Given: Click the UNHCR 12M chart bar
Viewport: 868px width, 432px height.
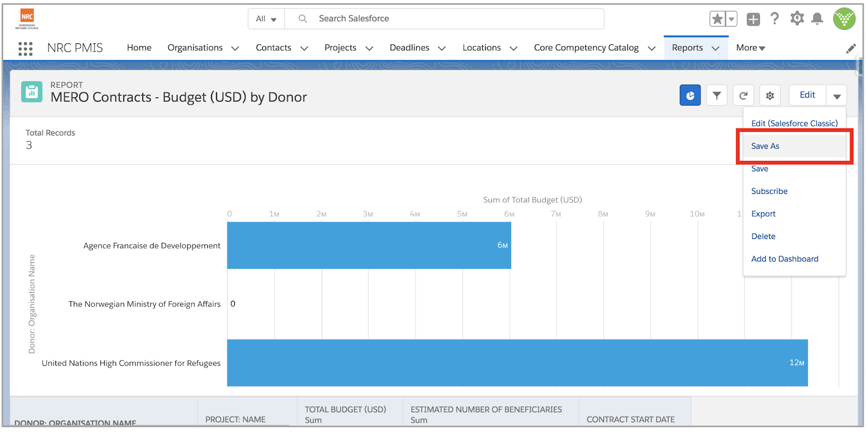Looking at the screenshot, I should pos(517,363).
